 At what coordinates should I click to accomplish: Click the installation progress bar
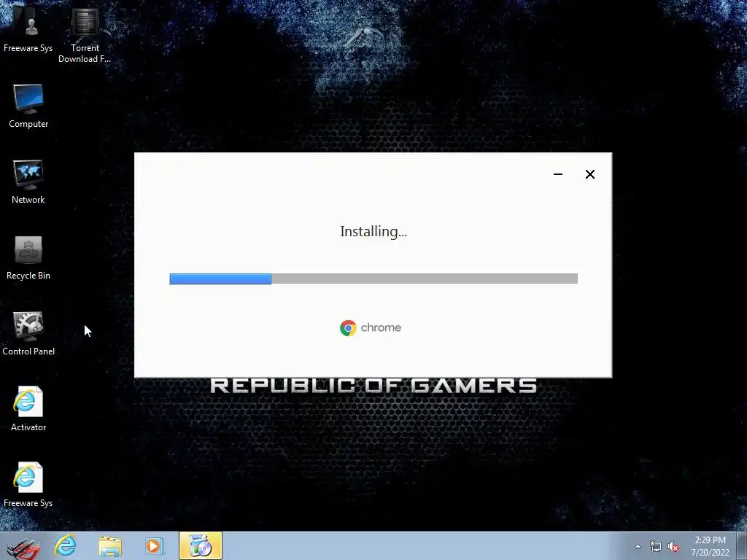tap(373, 279)
